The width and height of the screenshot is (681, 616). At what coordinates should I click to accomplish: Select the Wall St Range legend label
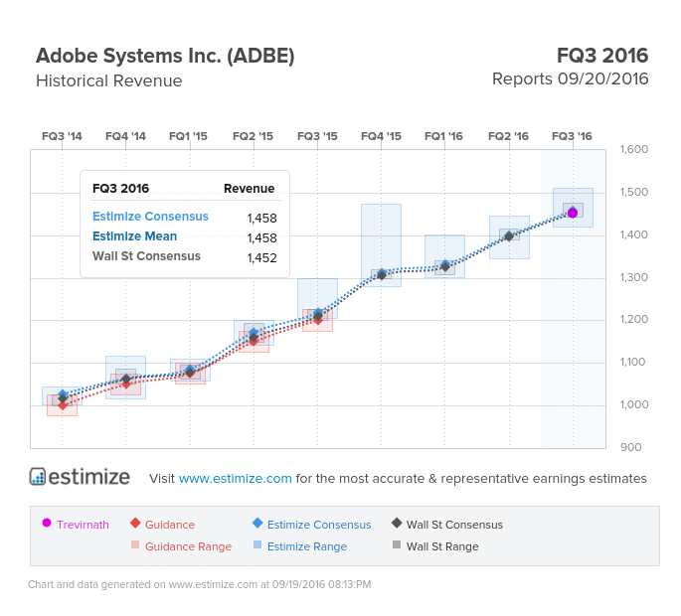click(x=442, y=546)
